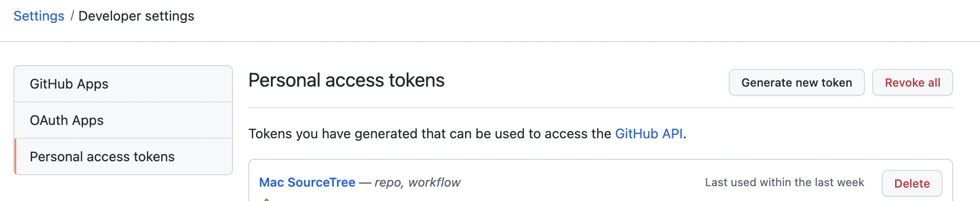
Task: Click the repo, workflow scopes text
Action: tap(417, 183)
